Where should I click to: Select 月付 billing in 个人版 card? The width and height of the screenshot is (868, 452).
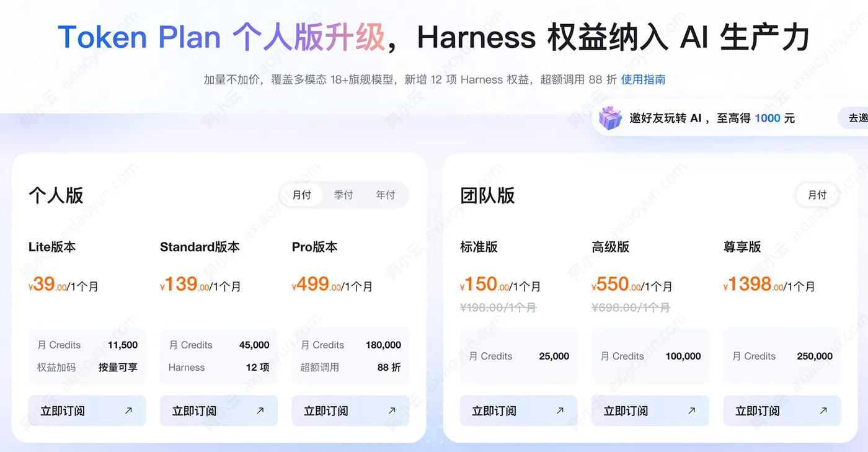pyautogui.click(x=302, y=195)
